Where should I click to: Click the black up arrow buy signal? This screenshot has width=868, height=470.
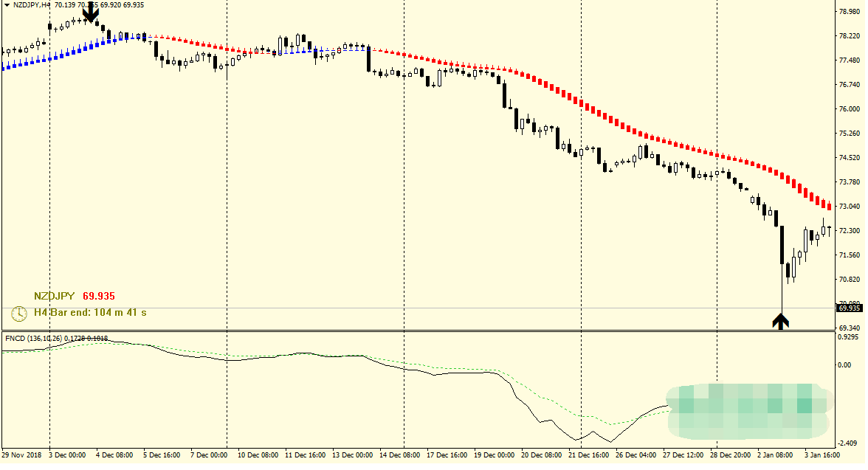click(781, 321)
